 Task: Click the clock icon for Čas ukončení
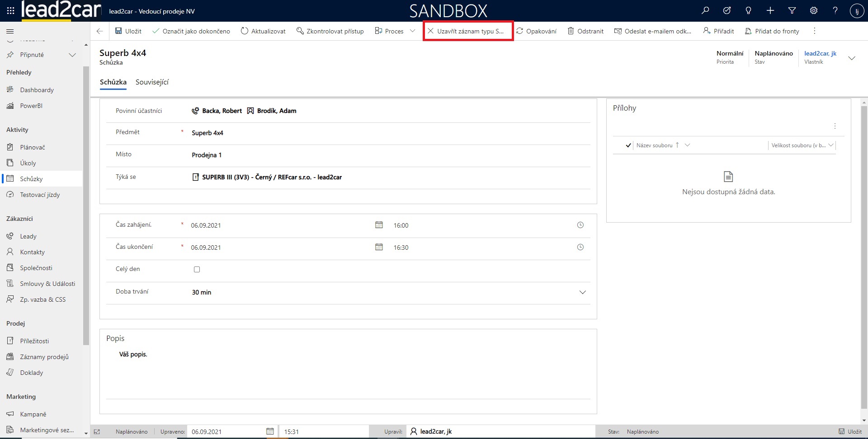[x=580, y=247]
